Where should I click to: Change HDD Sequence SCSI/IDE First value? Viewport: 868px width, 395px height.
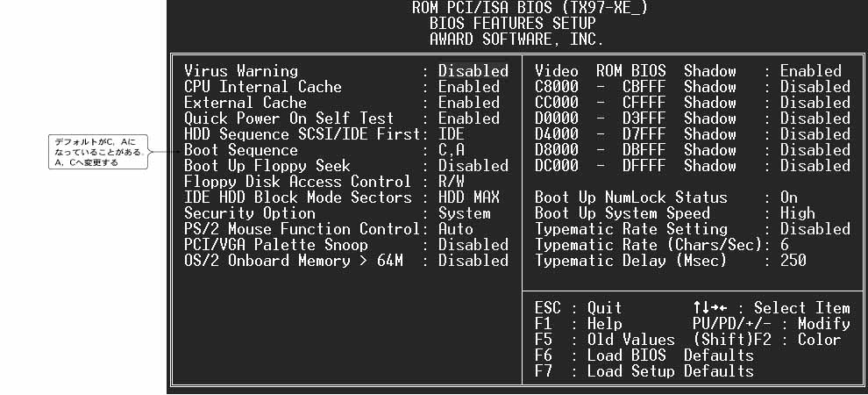[x=452, y=134]
